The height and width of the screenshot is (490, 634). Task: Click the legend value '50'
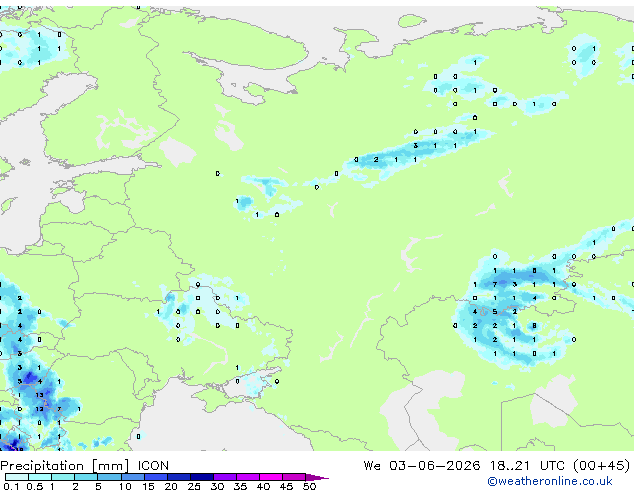(309, 486)
